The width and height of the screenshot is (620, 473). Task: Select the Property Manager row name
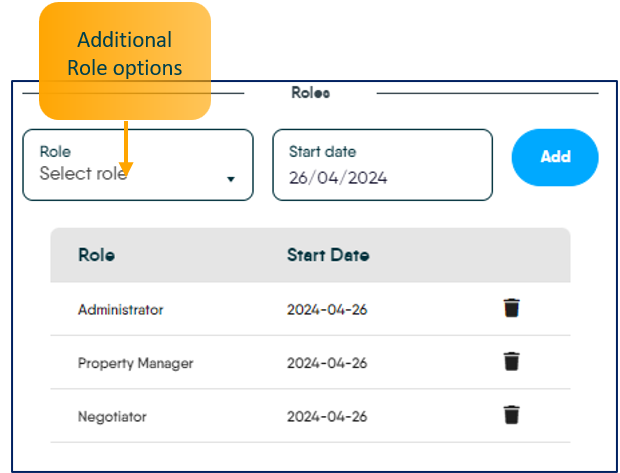135,363
